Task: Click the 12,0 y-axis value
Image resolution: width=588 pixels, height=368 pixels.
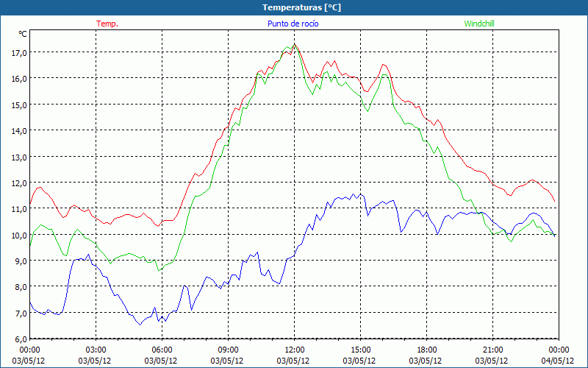Action: tap(18, 183)
